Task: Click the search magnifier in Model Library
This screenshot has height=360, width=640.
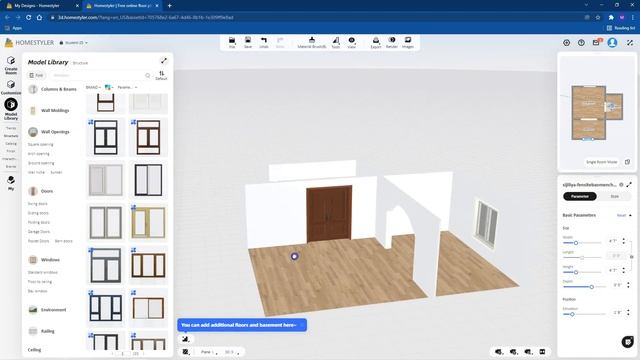Action: coord(148,76)
